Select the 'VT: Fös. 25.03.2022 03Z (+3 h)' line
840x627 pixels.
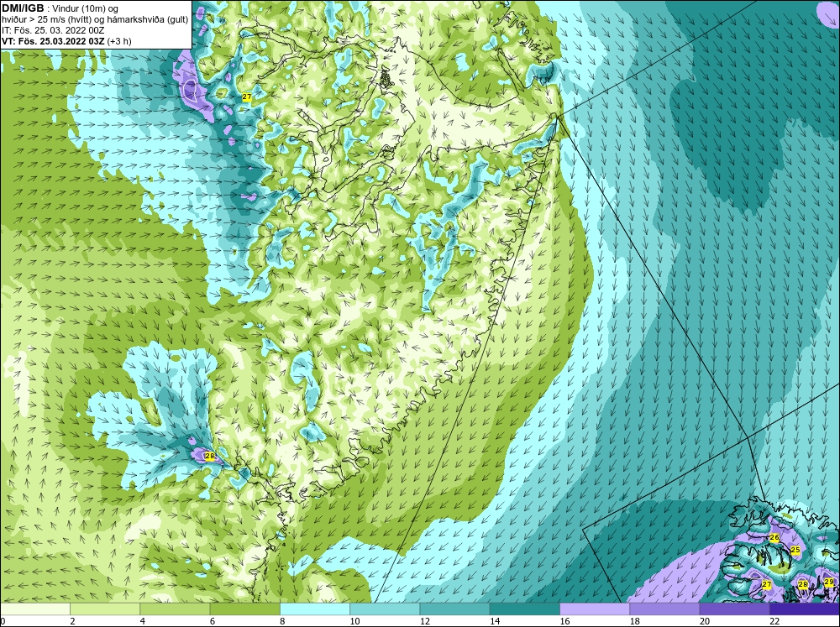click(66, 40)
